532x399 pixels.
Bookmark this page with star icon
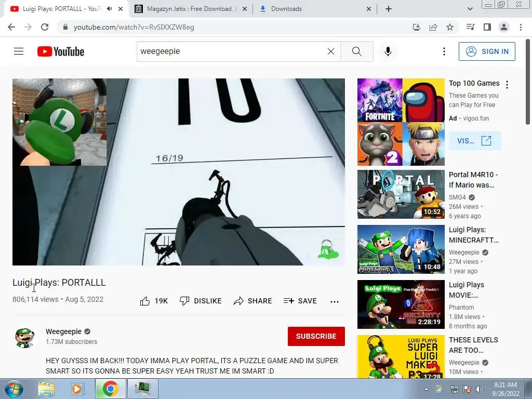450,27
